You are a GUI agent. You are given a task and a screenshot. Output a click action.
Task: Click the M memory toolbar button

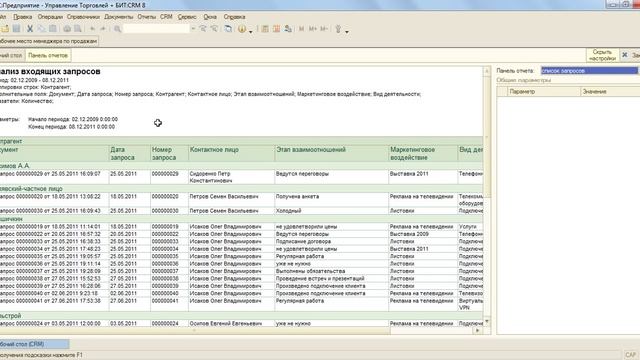[x=302, y=29]
